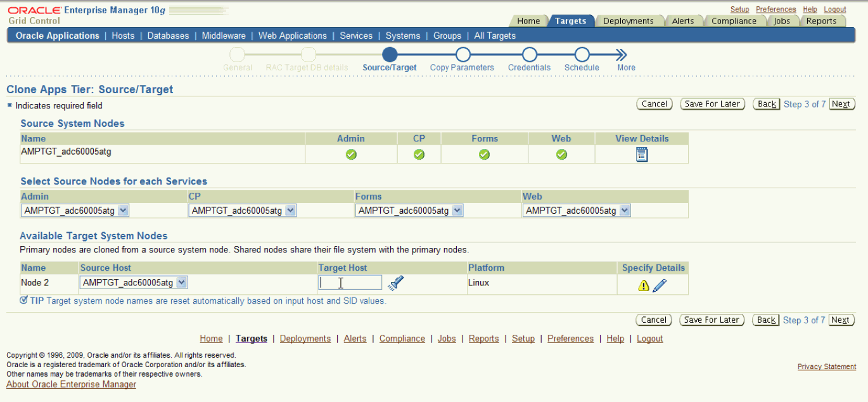Click the green Forms checkmark in source row
This screenshot has width=868, height=402.
tap(484, 154)
